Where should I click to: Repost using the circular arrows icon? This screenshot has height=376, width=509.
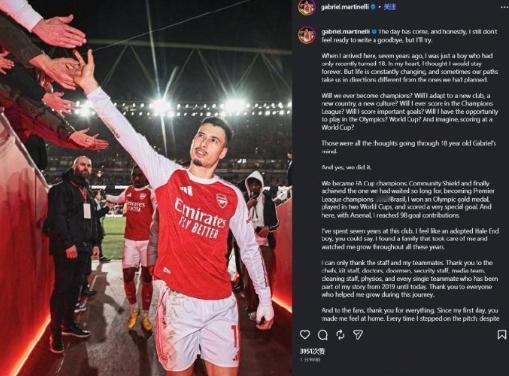point(340,335)
